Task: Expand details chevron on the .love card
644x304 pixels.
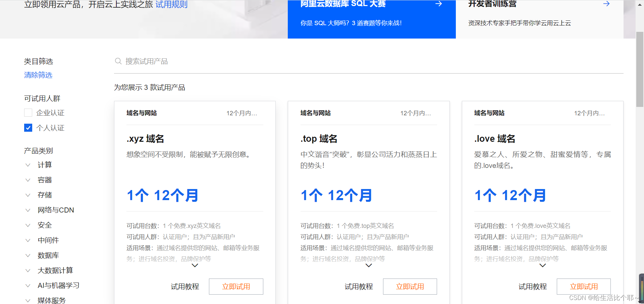Action: coord(543,265)
